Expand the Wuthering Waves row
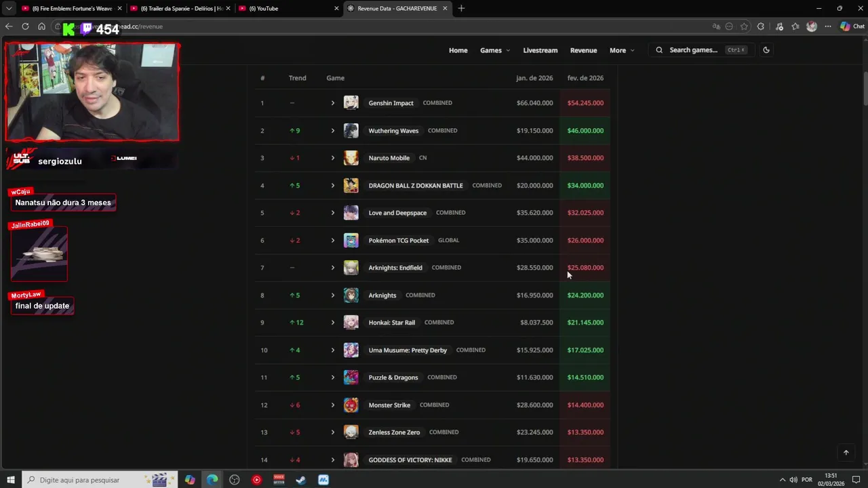The height and width of the screenshot is (488, 868). click(332, 131)
